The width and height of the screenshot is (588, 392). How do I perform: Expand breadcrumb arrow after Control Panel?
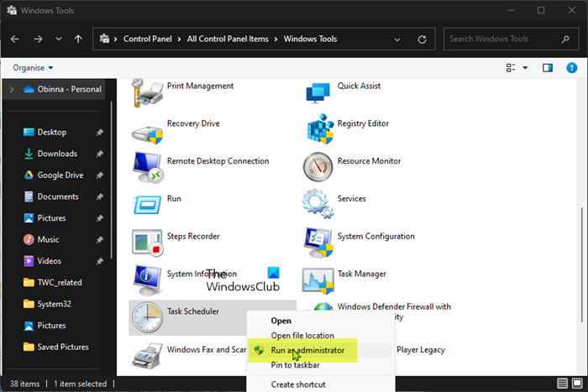coord(179,39)
